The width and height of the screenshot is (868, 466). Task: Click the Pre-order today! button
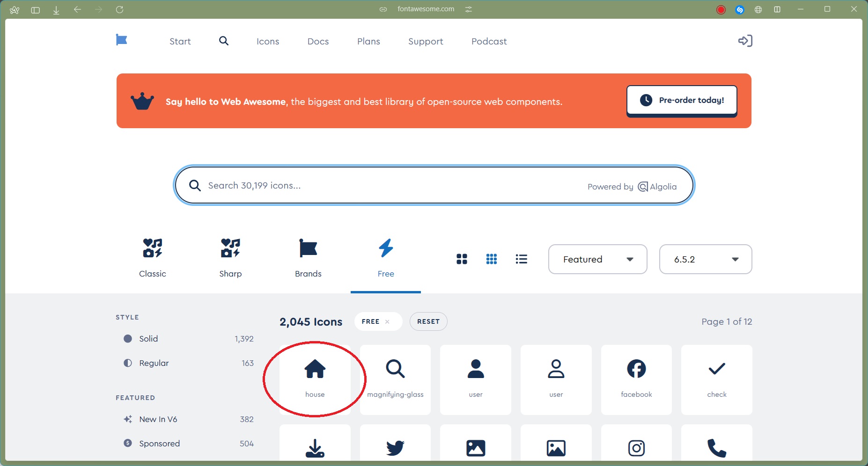click(x=682, y=101)
